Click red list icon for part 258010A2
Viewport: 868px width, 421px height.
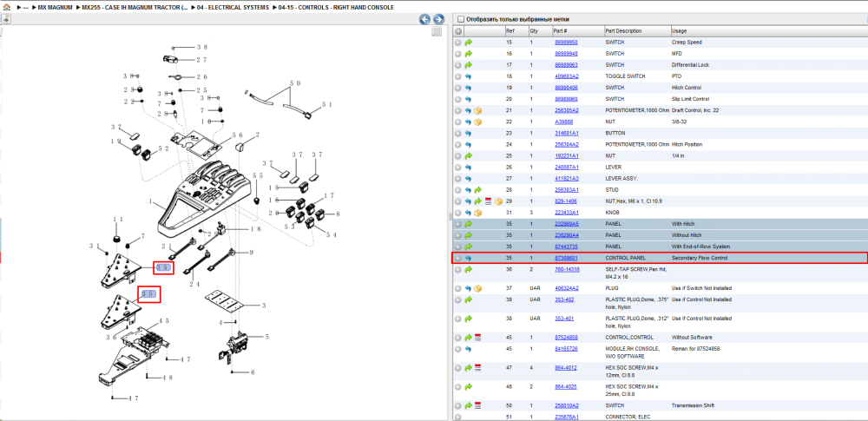point(477,405)
